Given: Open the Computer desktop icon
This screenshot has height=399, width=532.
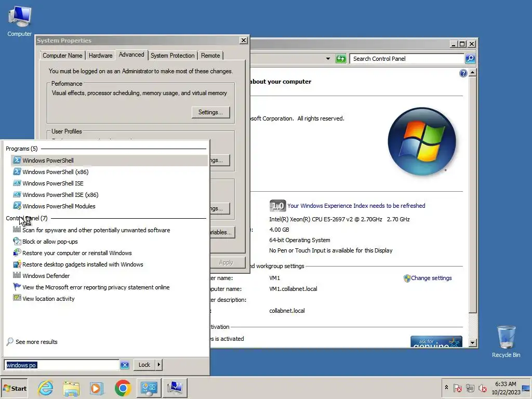Looking at the screenshot, I should (19, 21).
